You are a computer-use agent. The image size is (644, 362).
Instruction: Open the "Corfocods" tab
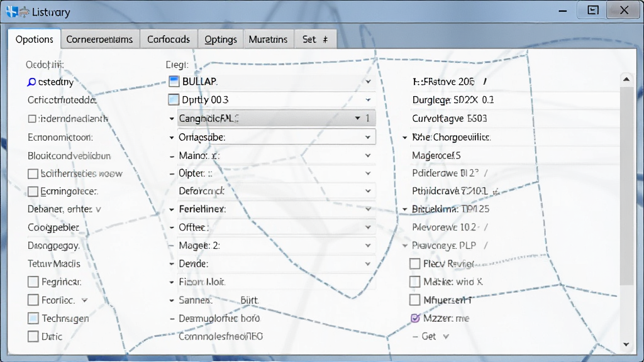click(x=169, y=40)
